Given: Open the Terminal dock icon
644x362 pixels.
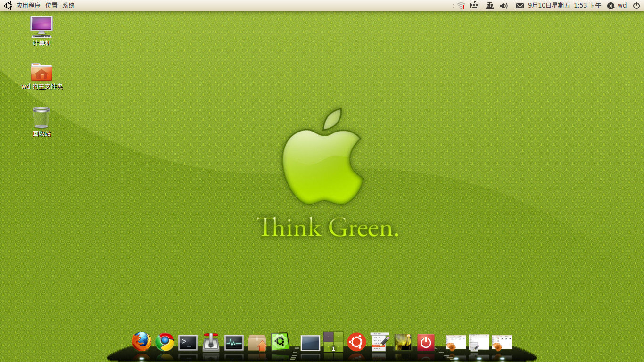Looking at the screenshot, I should click(x=188, y=343).
